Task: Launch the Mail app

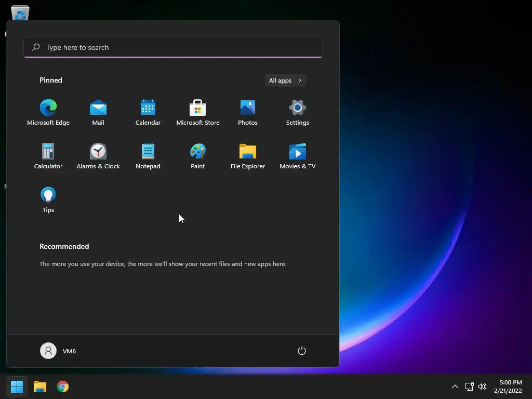Action: [x=98, y=113]
